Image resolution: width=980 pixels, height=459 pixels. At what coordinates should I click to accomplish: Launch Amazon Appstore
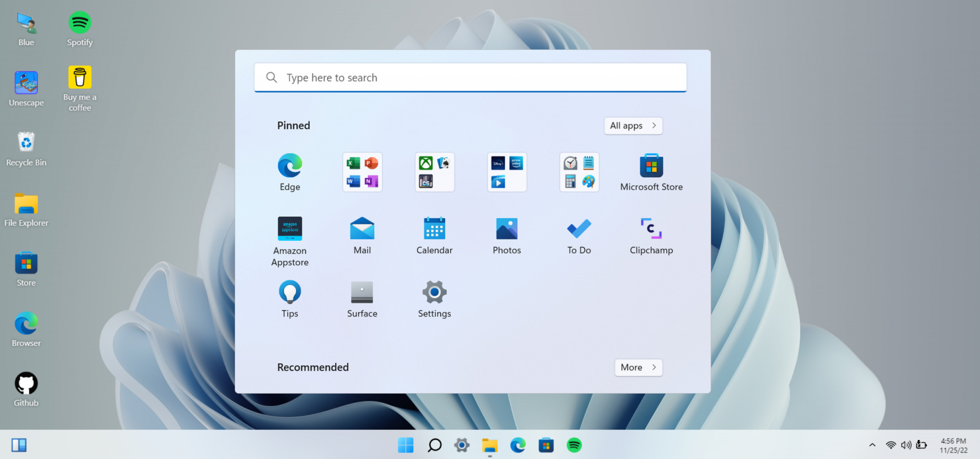pyautogui.click(x=290, y=241)
